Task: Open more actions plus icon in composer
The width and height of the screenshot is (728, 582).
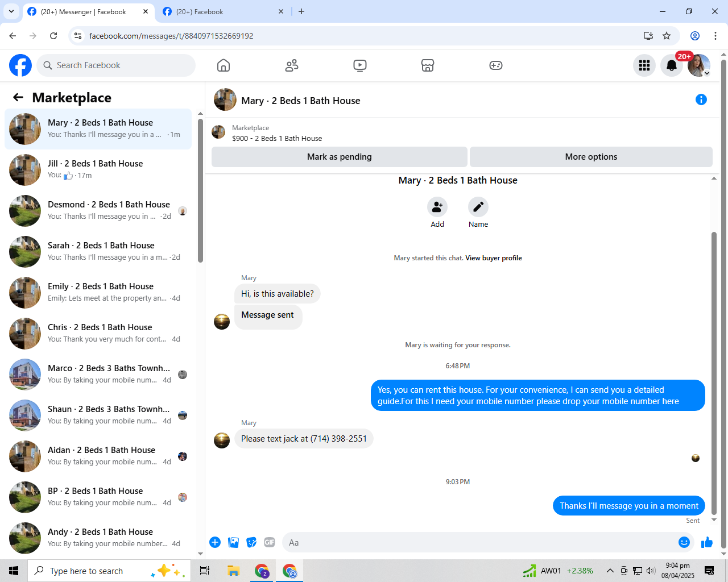Action: (x=215, y=542)
